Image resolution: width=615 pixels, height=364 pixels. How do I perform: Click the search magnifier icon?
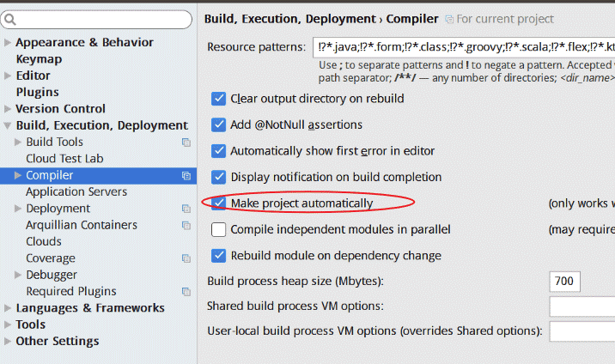pyautogui.click(x=12, y=19)
